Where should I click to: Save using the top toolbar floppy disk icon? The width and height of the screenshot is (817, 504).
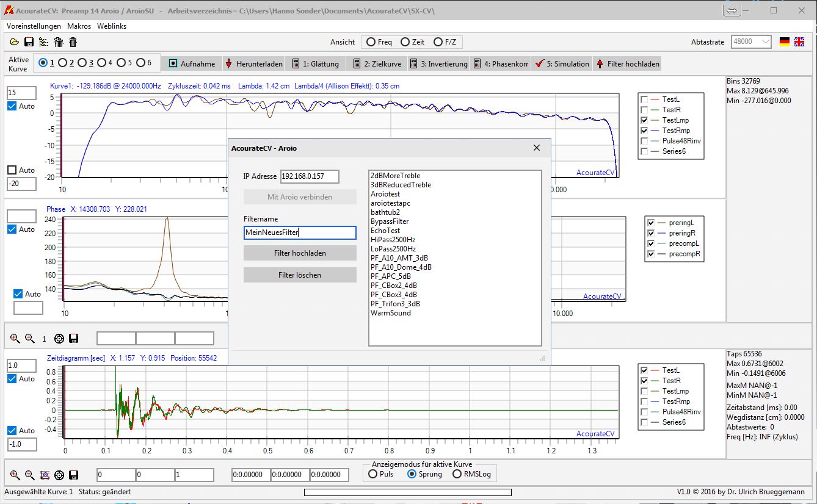pos(29,42)
